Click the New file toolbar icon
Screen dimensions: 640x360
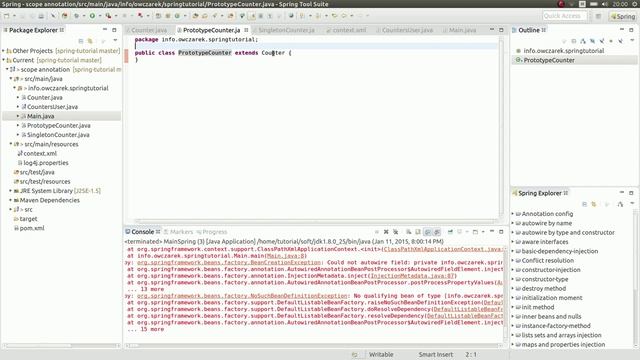(7, 16)
